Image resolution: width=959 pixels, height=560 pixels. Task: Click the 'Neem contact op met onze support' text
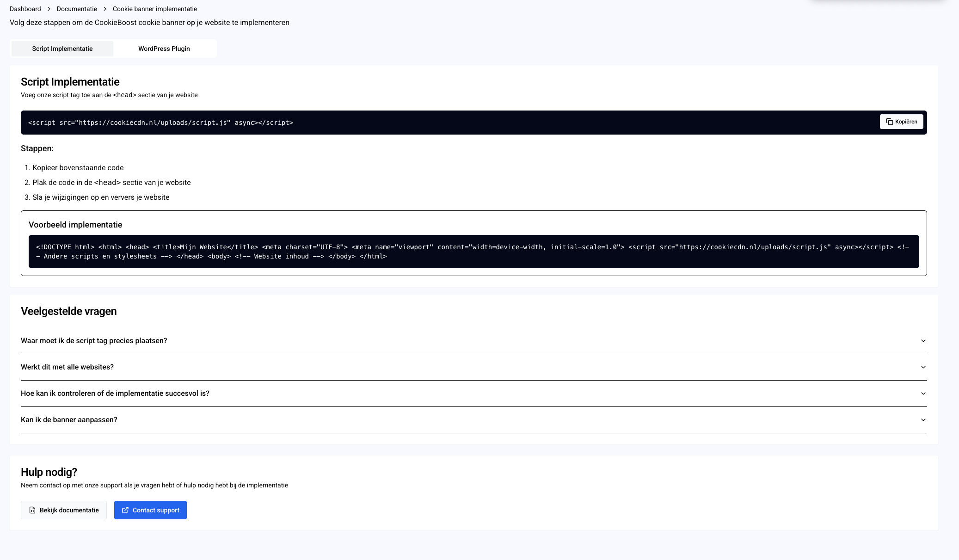(x=154, y=485)
